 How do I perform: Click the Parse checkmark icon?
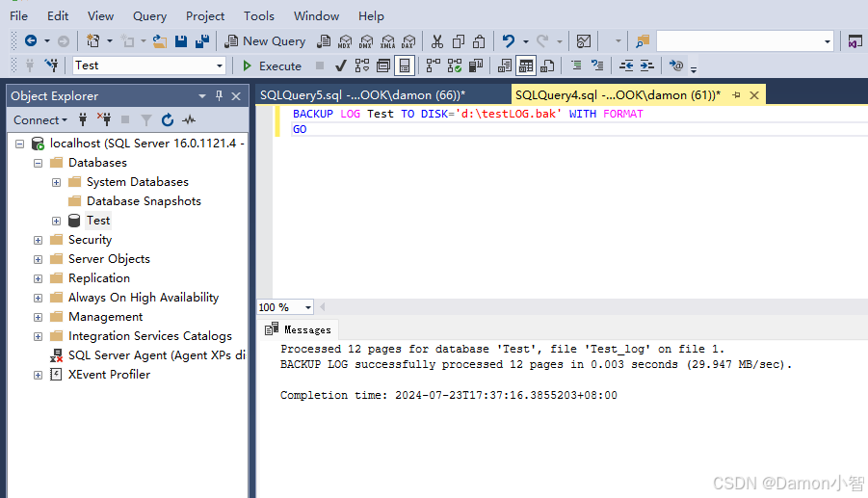[341, 66]
